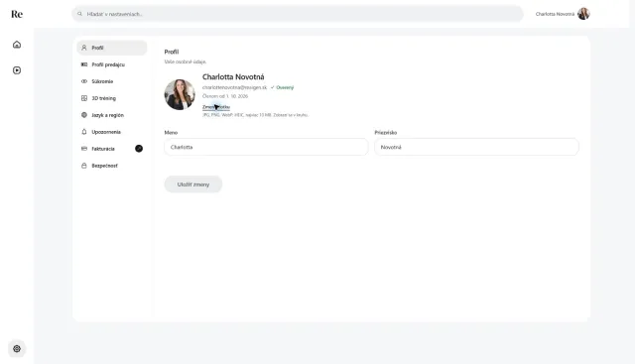Click the profile email address
Image resolution: width=635 pixels, height=364 pixels.
click(235, 87)
